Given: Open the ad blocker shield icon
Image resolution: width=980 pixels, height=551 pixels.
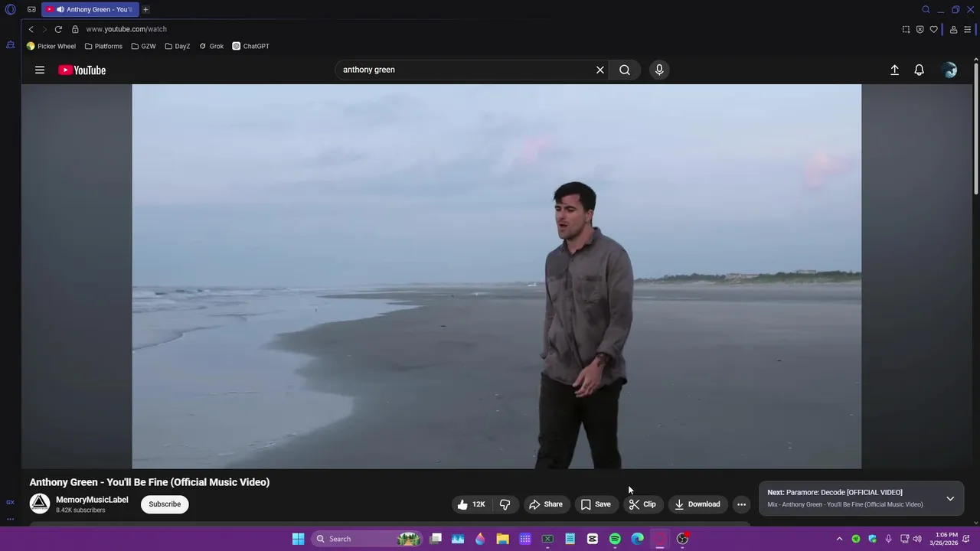Looking at the screenshot, I should (x=920, y=29).
